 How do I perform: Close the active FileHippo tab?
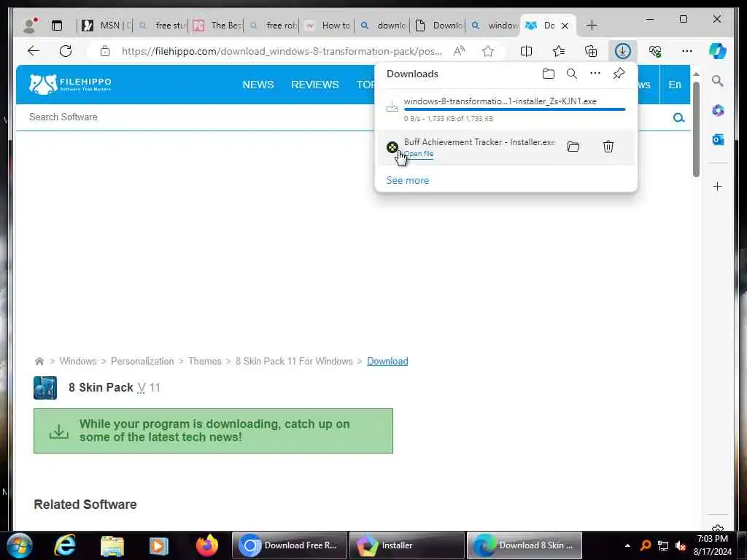tap(565, 26)
